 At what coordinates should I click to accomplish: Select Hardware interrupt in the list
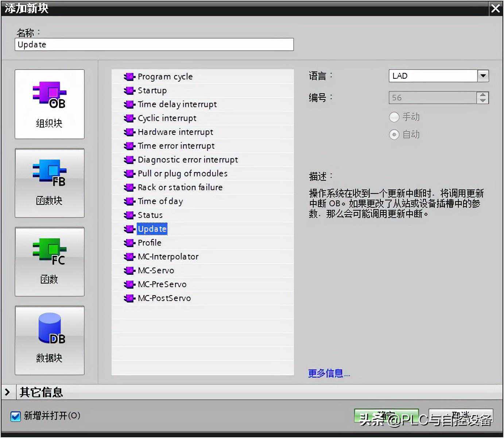(x=175, y=132)
